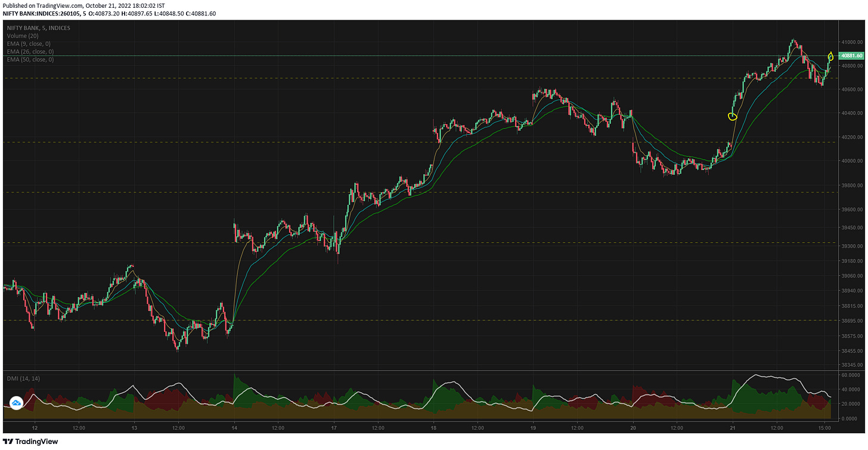Click date label 14 on time axis
Screen dimensions: 868x450
coord(234,428)
